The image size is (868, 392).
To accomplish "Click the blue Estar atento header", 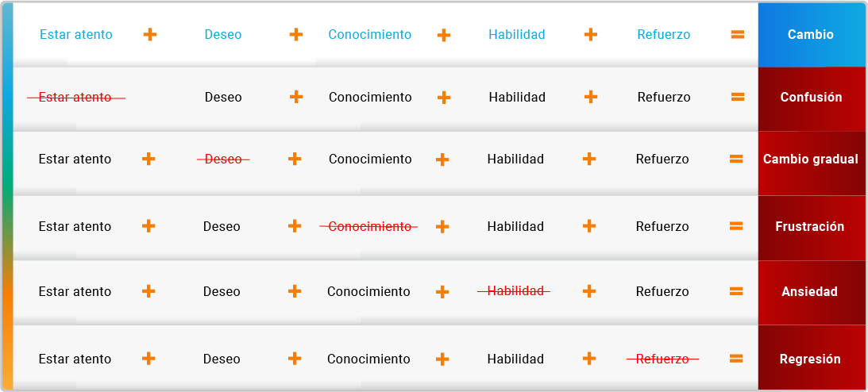I will point(75,34).
